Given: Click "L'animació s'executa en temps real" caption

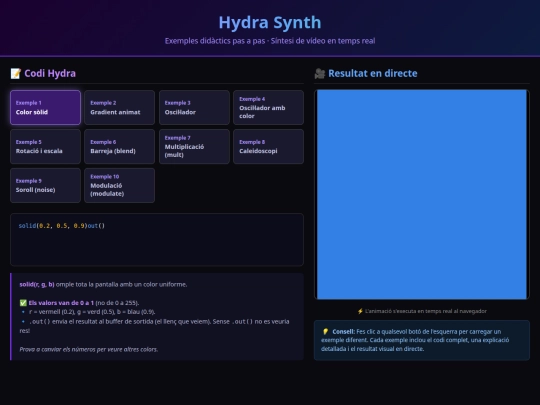Looking at the screenshot, I should click(x=426, y=311).
